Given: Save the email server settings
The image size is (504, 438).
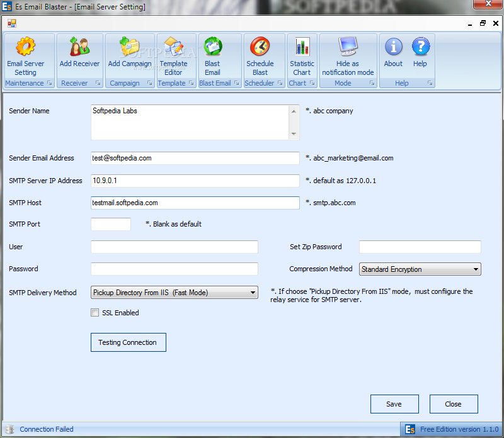Looking at the screenshot, I should (394, 404).
